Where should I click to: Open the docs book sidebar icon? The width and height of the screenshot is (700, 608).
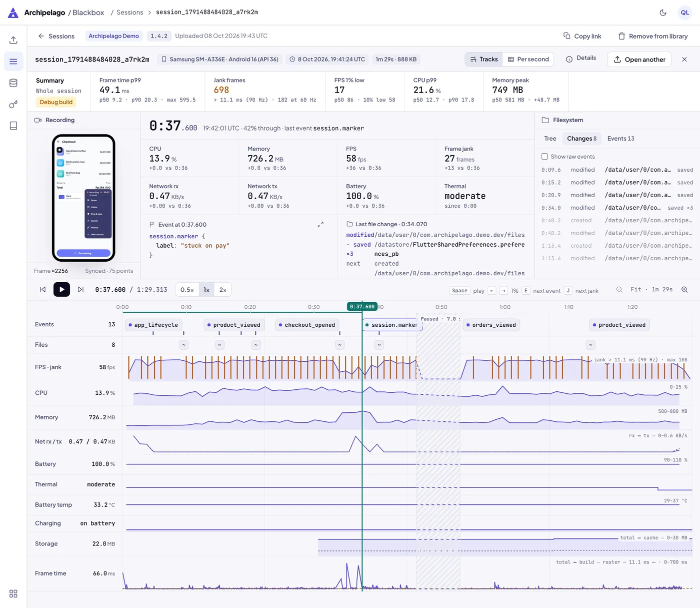pos(13,126)
